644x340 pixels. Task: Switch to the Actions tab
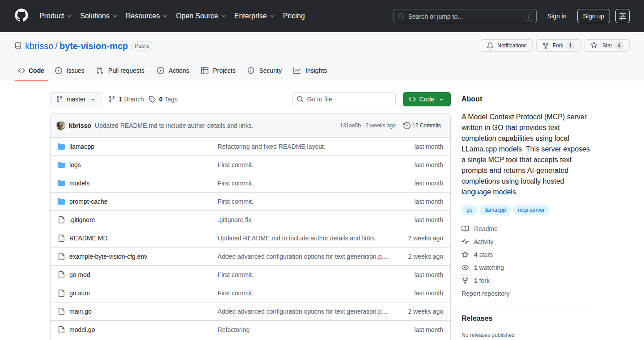click(173, 71)
